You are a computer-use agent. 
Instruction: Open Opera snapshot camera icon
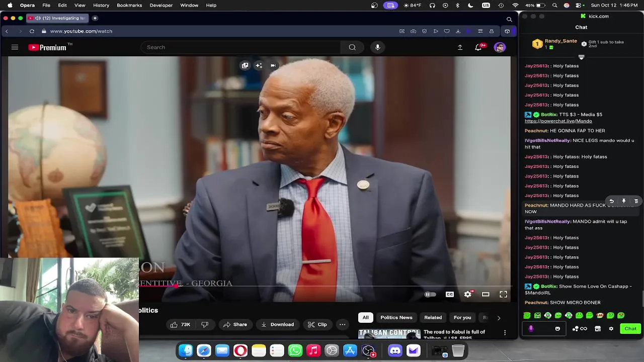413,31
